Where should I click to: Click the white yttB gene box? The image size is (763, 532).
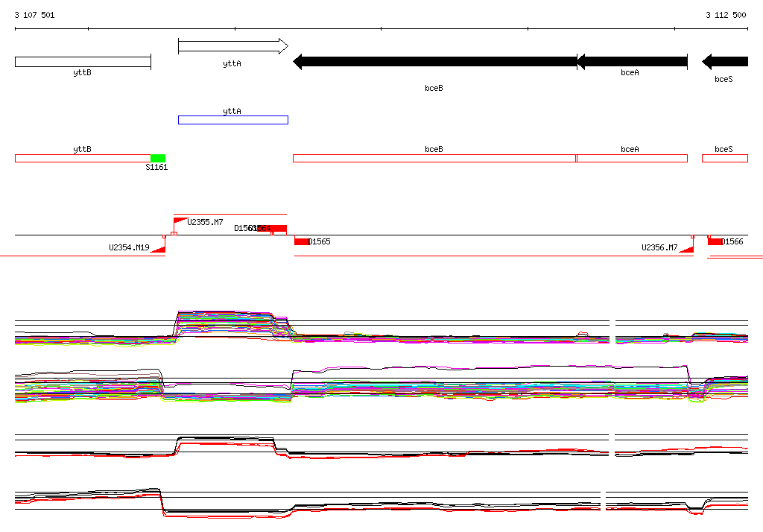83,62
